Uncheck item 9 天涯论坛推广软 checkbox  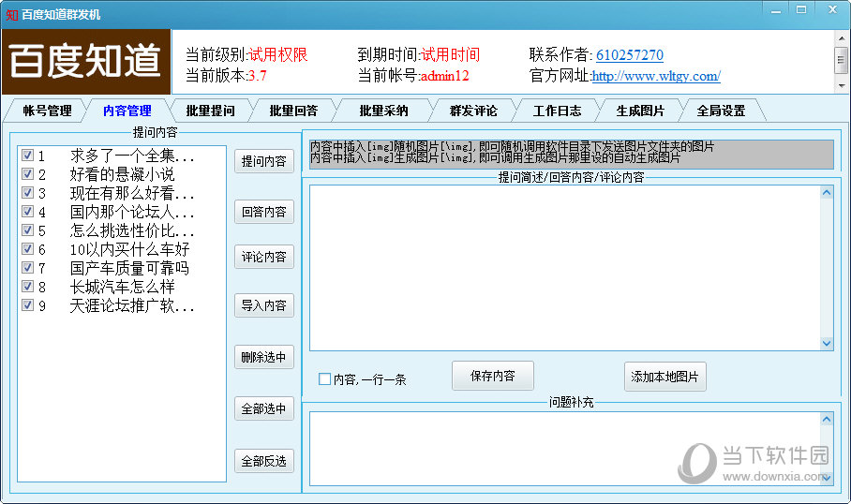[x=27, y=305]
